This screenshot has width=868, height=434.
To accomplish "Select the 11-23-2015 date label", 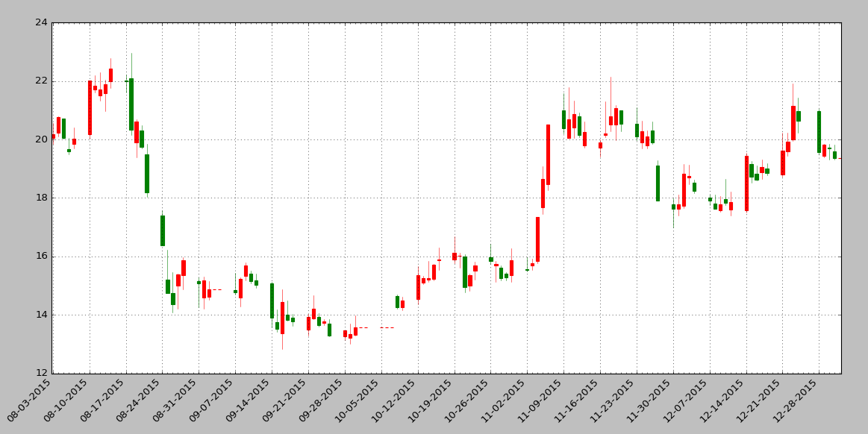I will pyautogui.click(x=613, y=400).
